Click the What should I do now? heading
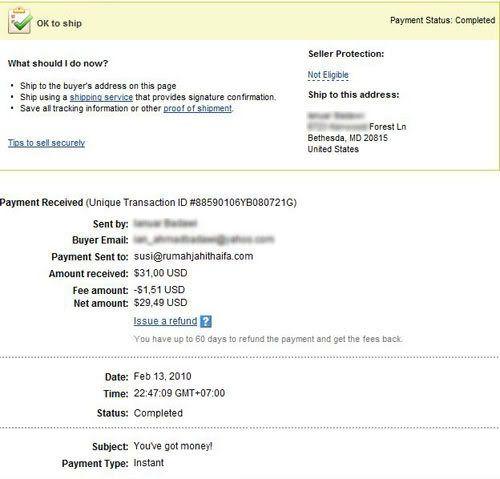 [58, 63]
